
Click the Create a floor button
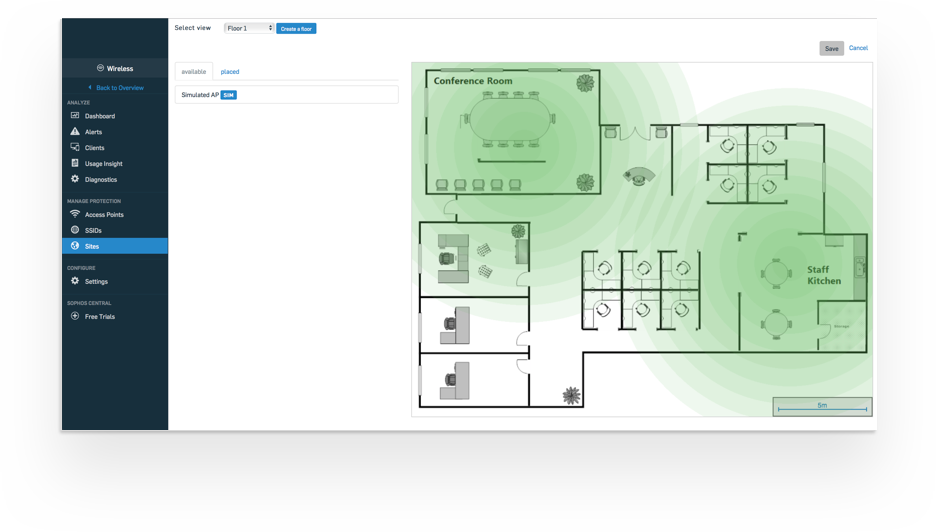point(296,29)
